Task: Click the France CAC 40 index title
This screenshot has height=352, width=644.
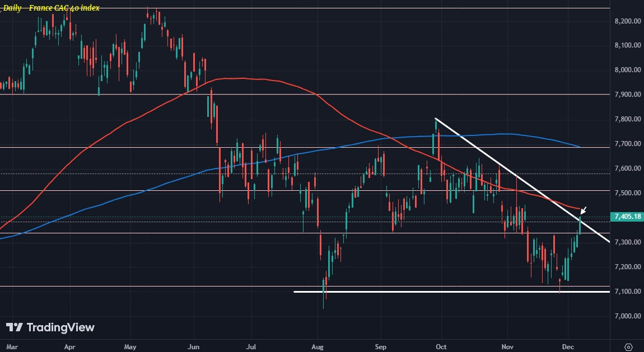Action: (x=64, y=8)
